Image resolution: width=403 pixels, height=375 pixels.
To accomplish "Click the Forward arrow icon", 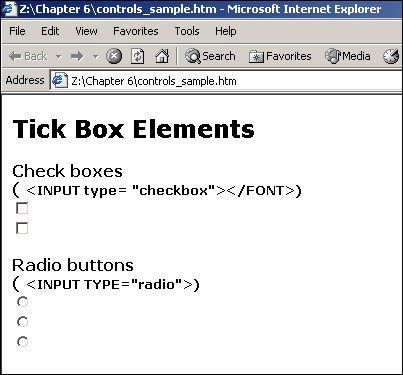I will click(77, 56).
